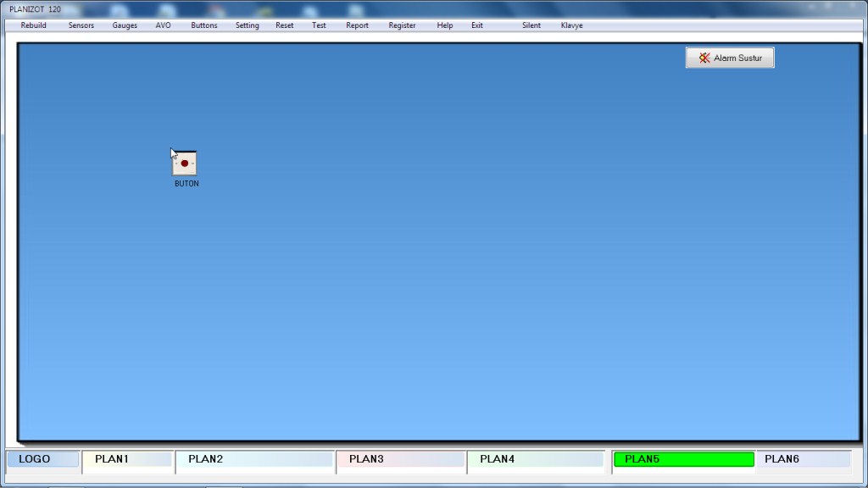Viewport: 868px width, 488px height.
Task: Go to the PLAN3 tab
Action: pyautogui.click(x=400, y=459)
